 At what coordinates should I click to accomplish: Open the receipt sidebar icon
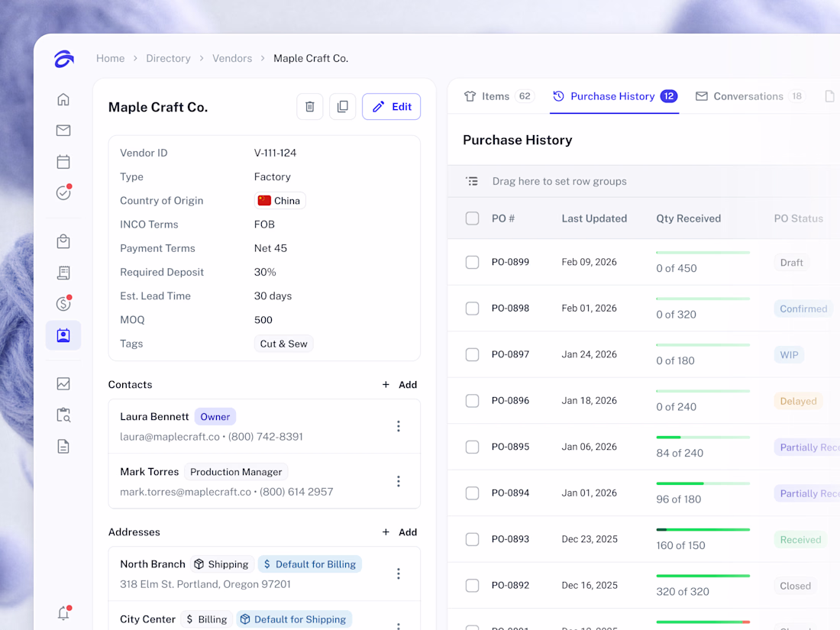(x=63, y=273)
